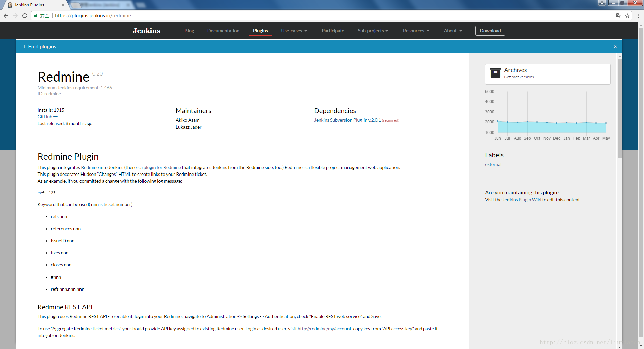Image resolution: width=644 pixels, height=349 pixels.
Task: Expand the Sub-projects dropdown
Action: [373, 31]
